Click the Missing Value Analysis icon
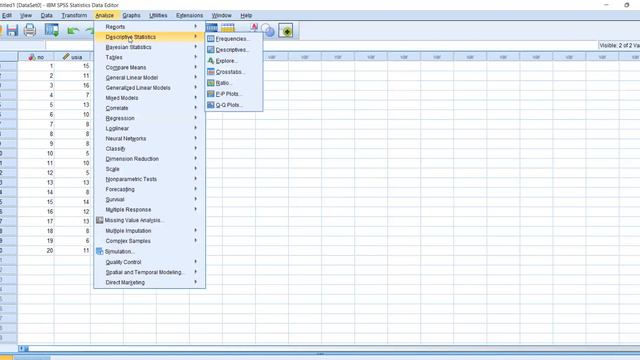The image size is (640, 360). (x=100, y=220)
